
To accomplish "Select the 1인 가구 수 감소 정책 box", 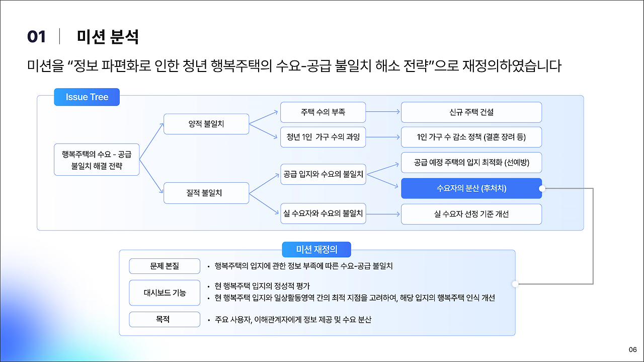I will point(471,137).
